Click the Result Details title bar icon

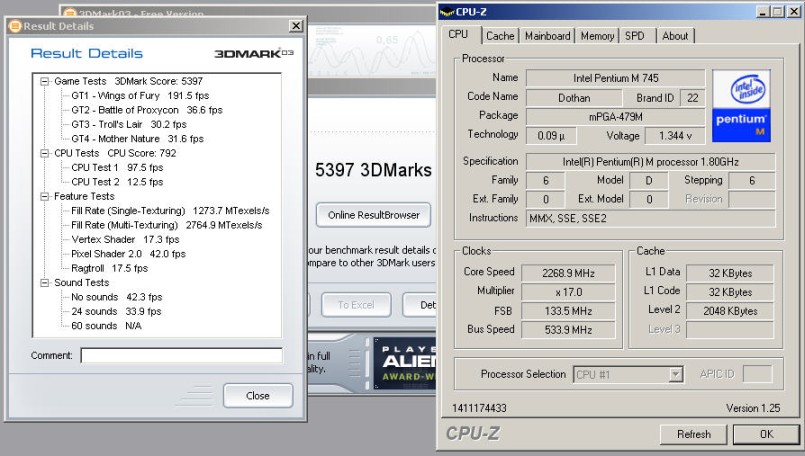15,26
